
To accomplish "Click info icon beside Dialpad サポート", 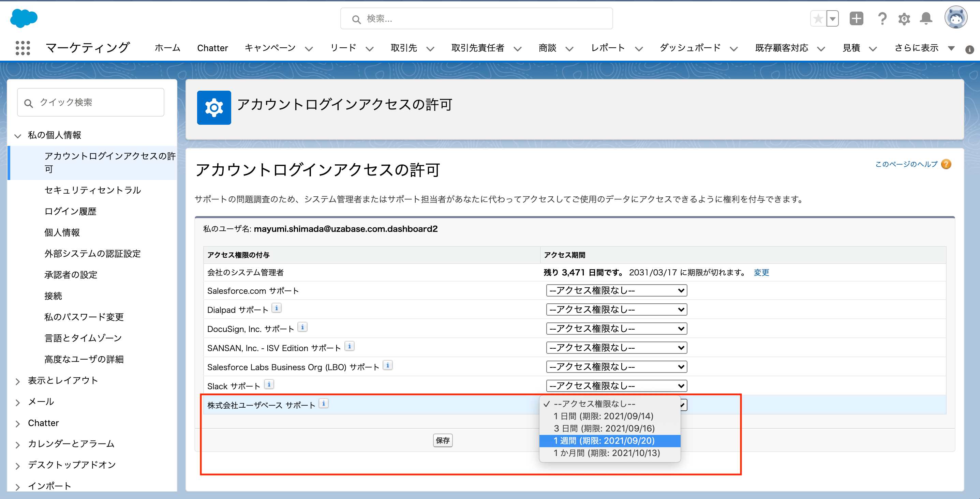I will pos(277,308).
